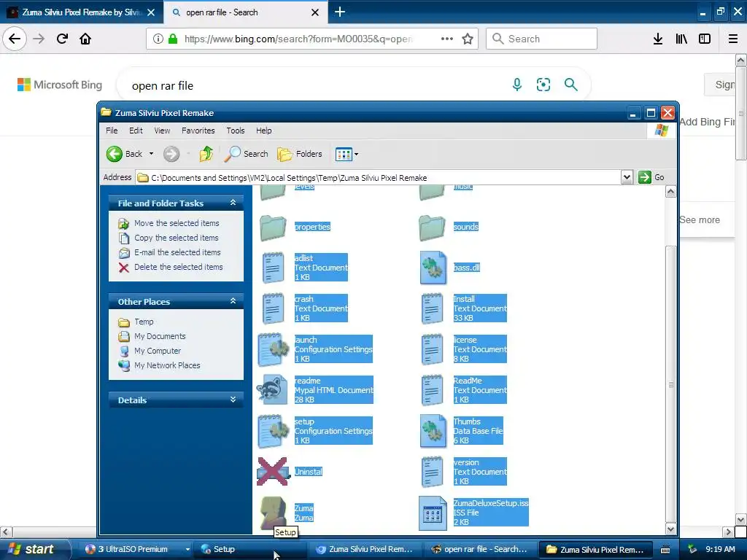Open the Favorites menu
This screenshot has height=560, width=747.
click(x=198, y=131)
